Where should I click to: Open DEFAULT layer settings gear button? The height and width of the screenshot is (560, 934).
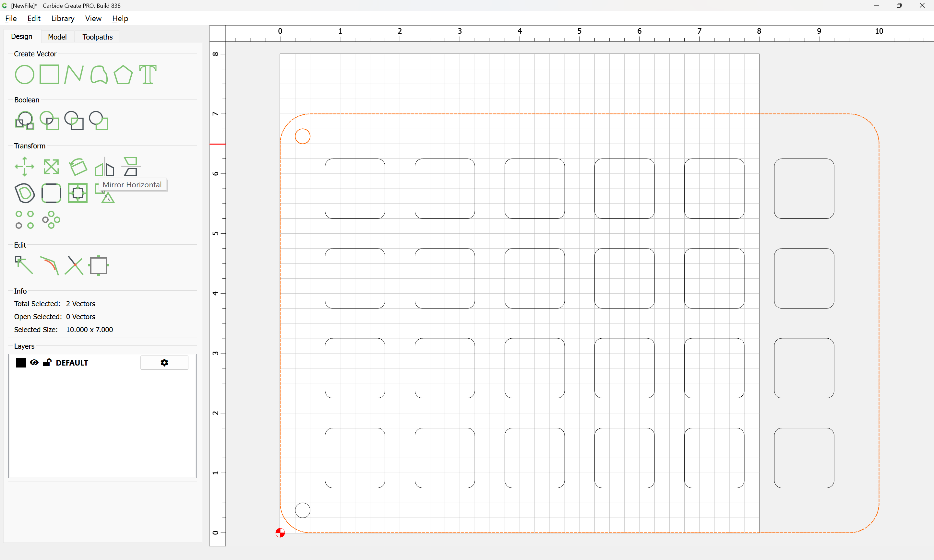pos(165,362)
